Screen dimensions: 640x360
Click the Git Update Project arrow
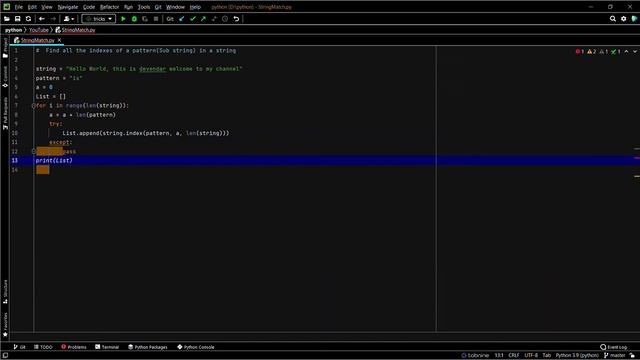point(182,19)
